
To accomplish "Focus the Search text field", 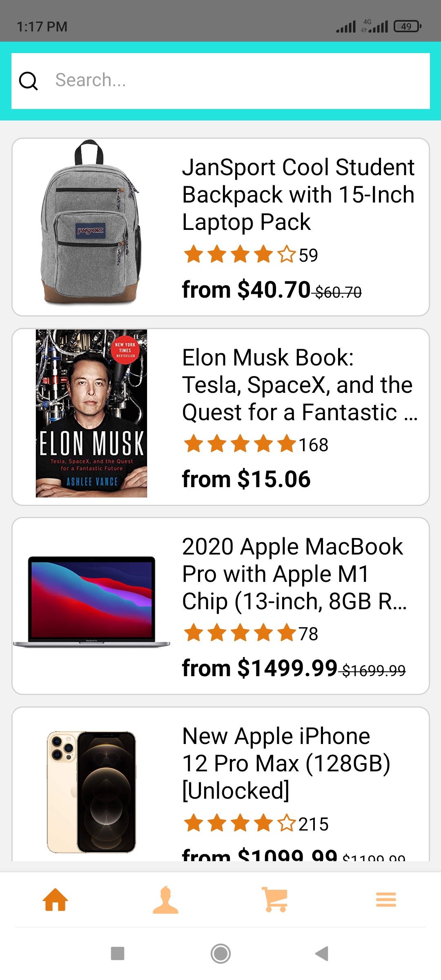I will pos(237,81).
